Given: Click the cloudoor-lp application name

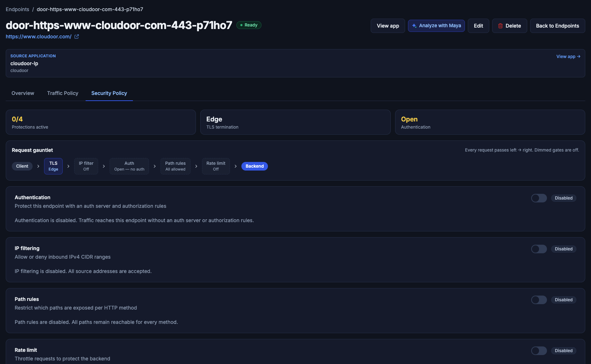Looking at the screenshot, I should pyautogui.click(x=24, y=63).
